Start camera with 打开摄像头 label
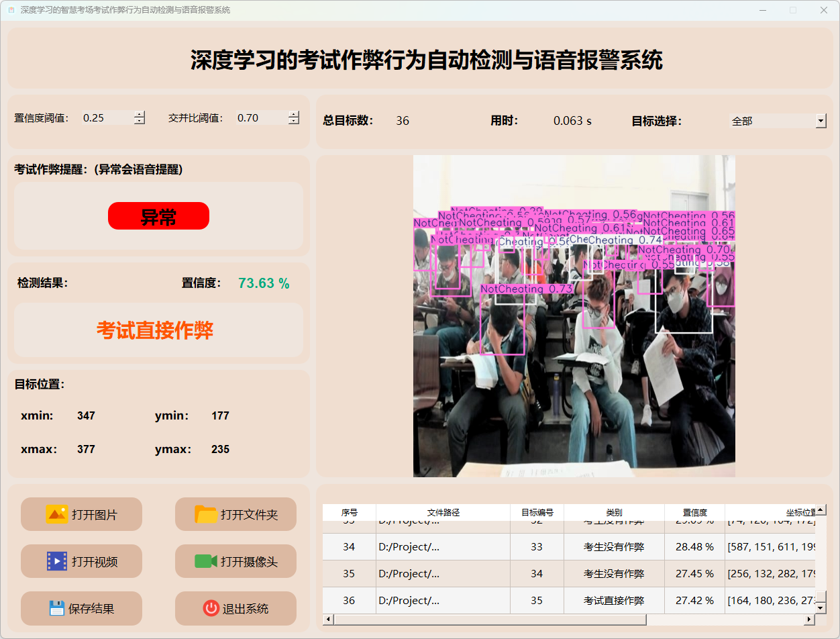This screenshot has height=639, width=840. coord(249,562)
